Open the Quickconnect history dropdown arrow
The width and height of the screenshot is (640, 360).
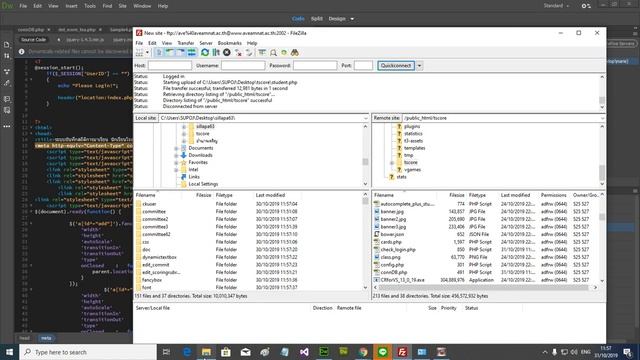tap(419, 66)
